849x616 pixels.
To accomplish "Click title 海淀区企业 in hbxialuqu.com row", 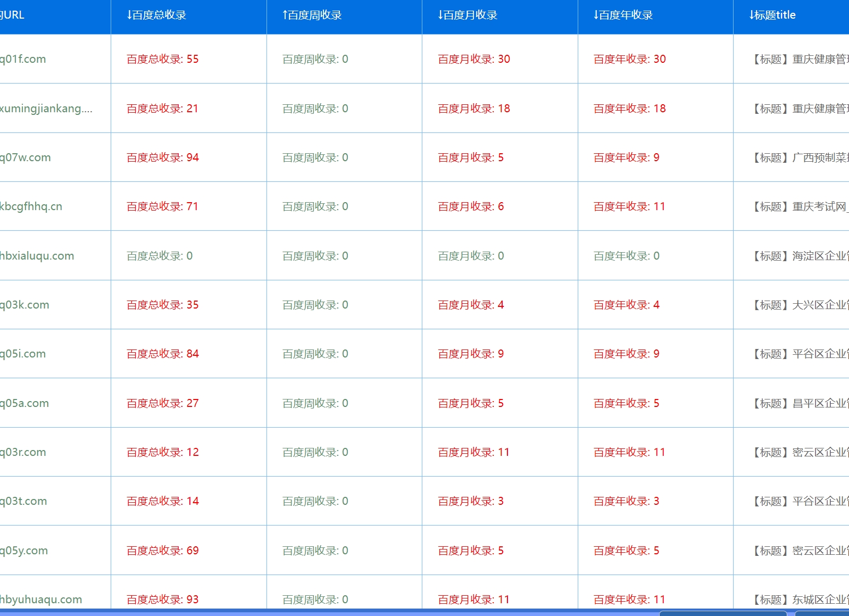I will click(798, 256).
